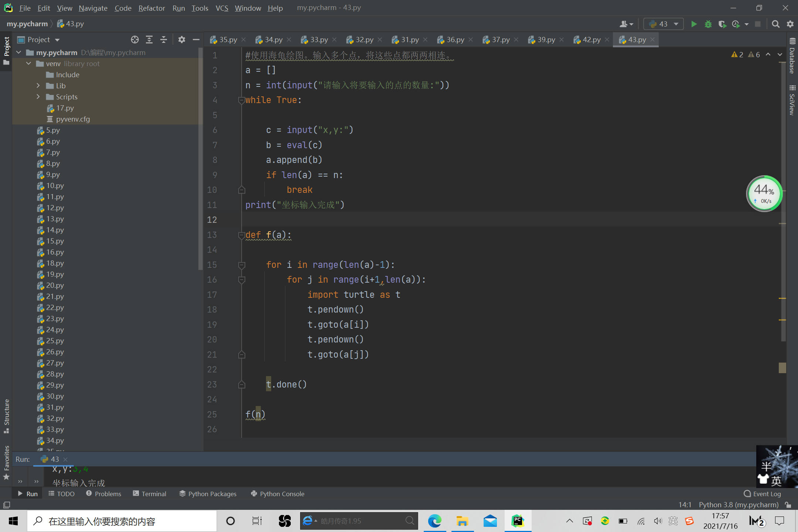The image size is (798, 532).
Task: Open pyvenv.cfg in the project tree
Action: coord(73,119)
